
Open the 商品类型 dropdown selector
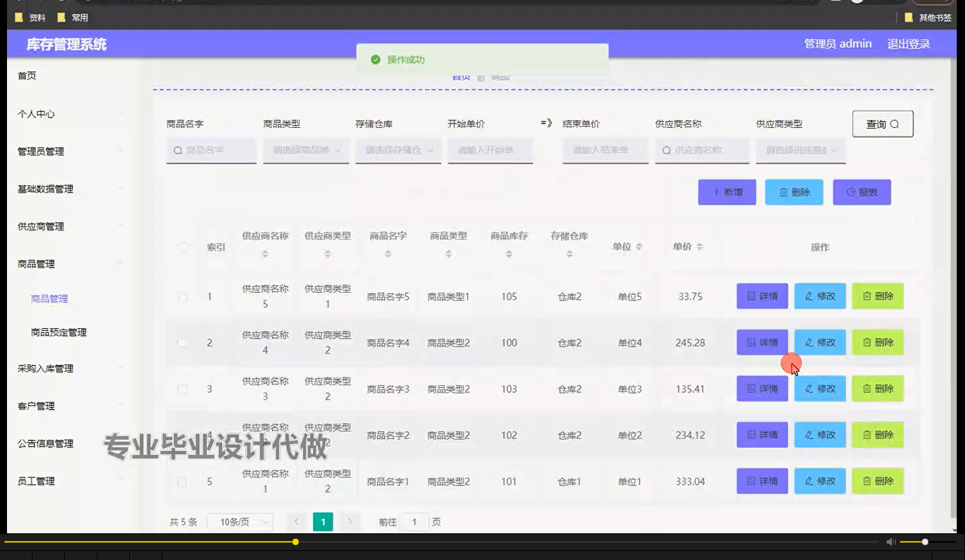tap(306, 150)
